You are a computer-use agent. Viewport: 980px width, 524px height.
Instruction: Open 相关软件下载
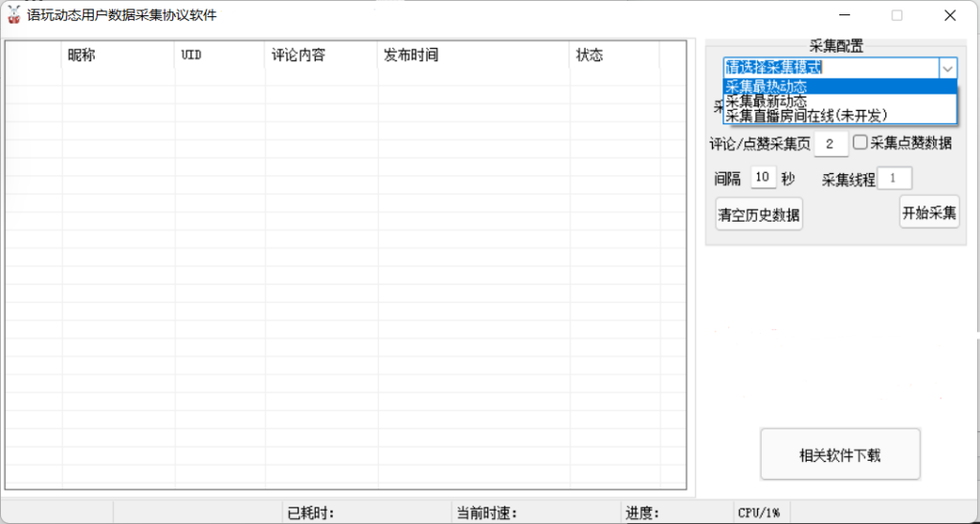[x=839, y=454]
